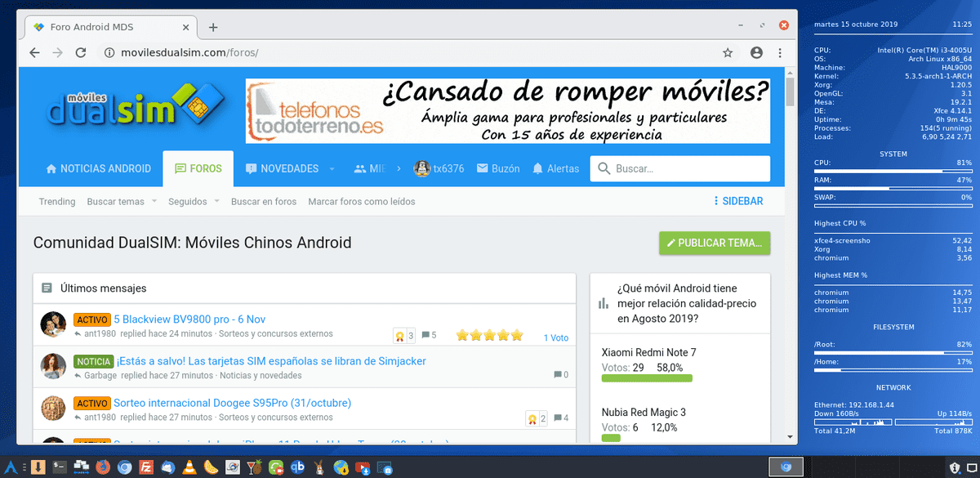Click five-star rating on Blackview thread
980x478 pixels.
[x=489, y=335]
